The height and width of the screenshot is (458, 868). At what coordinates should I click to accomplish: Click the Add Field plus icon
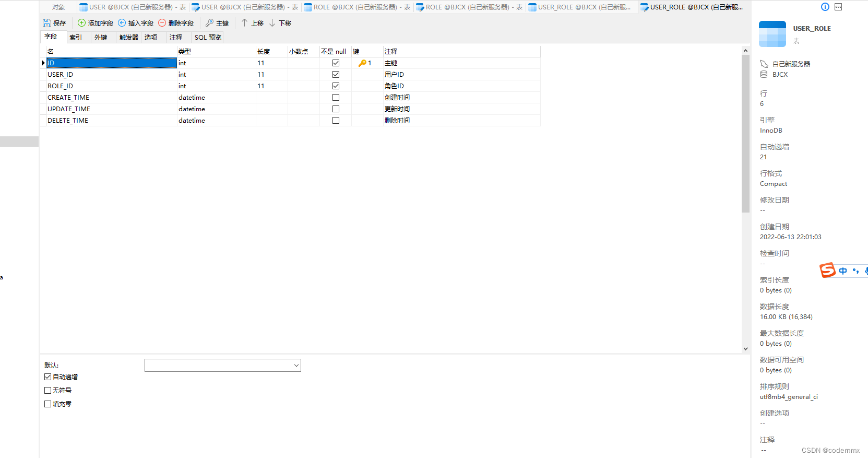[x=81, y=23]
